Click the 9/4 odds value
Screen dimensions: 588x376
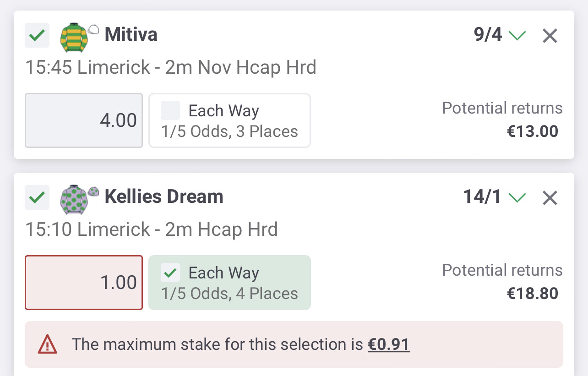[x=488, y=35]
